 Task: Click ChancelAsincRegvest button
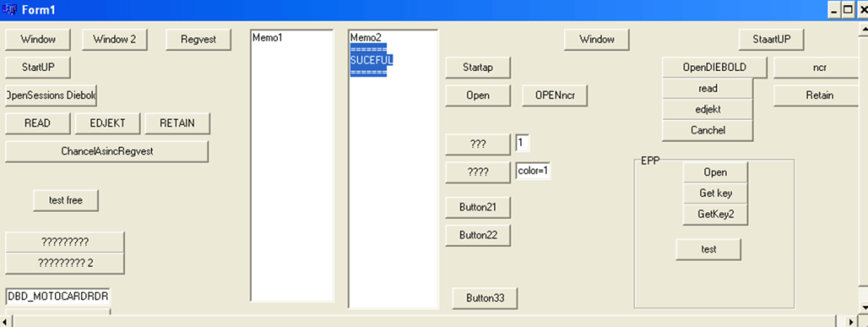click(107, 151)
